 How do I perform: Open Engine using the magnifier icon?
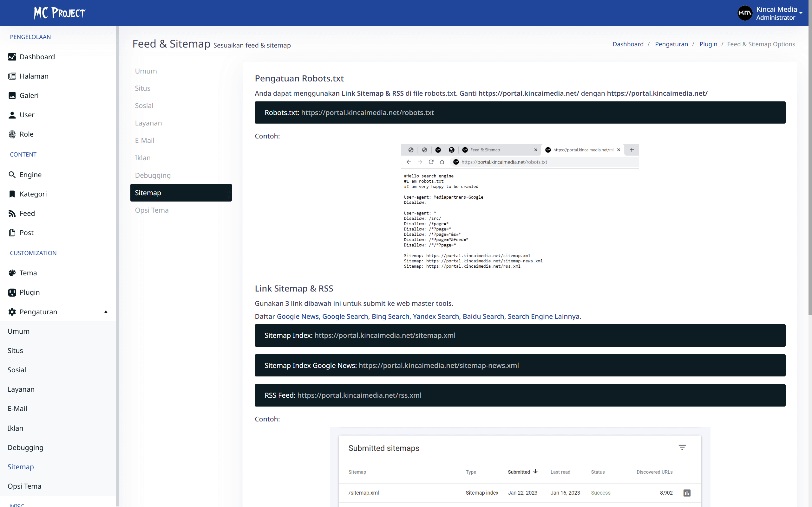coord(12,174)
